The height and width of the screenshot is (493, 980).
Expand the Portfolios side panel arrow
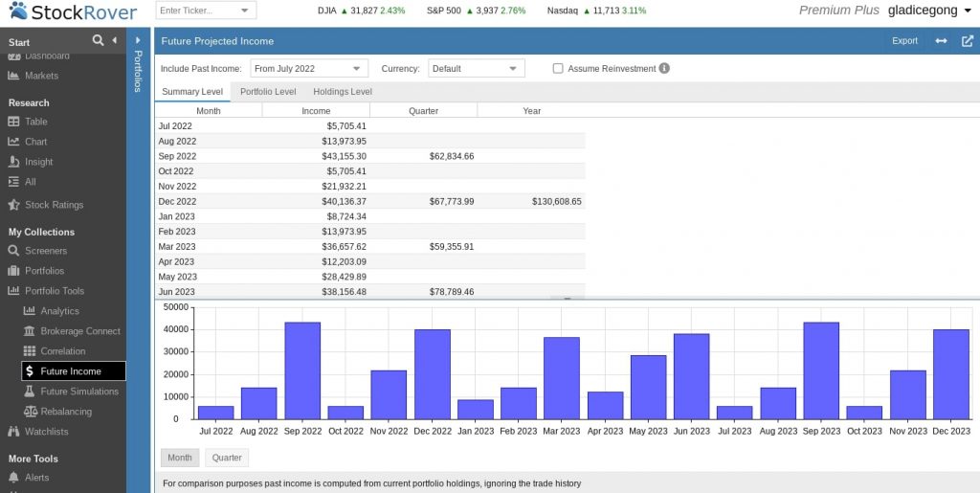[x=138, y=40]
